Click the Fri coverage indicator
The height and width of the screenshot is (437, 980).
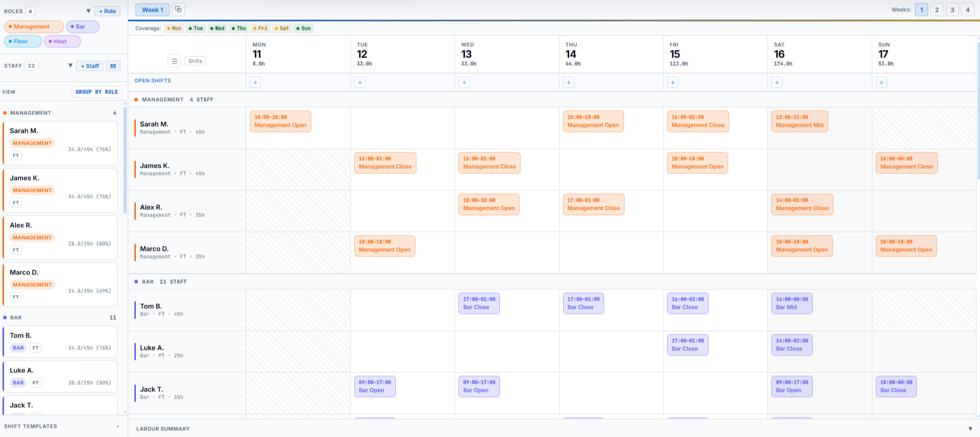click(261, 28)
